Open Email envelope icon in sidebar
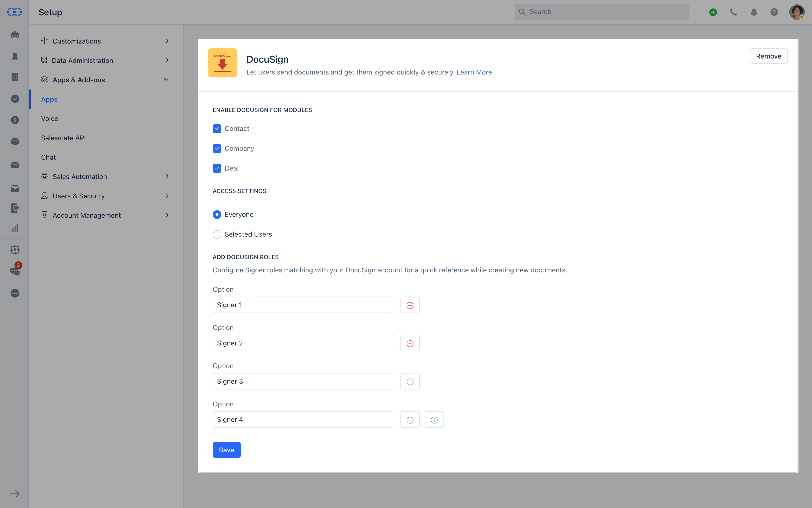The image size is (812, 508). click(15, 165)
